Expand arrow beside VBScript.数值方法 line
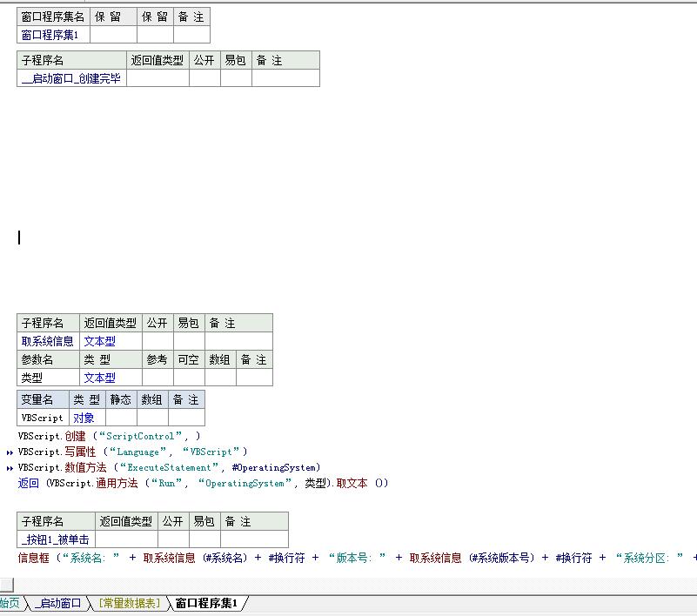The image size is (697, 616). point(10,468)
